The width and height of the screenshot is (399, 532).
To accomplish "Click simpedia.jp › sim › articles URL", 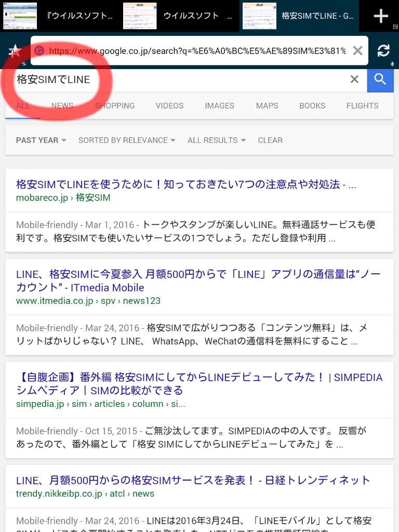I will 100,404.
